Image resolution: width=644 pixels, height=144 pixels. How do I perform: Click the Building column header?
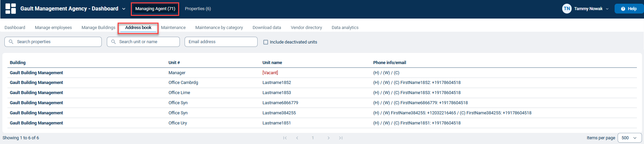(18, 63)
